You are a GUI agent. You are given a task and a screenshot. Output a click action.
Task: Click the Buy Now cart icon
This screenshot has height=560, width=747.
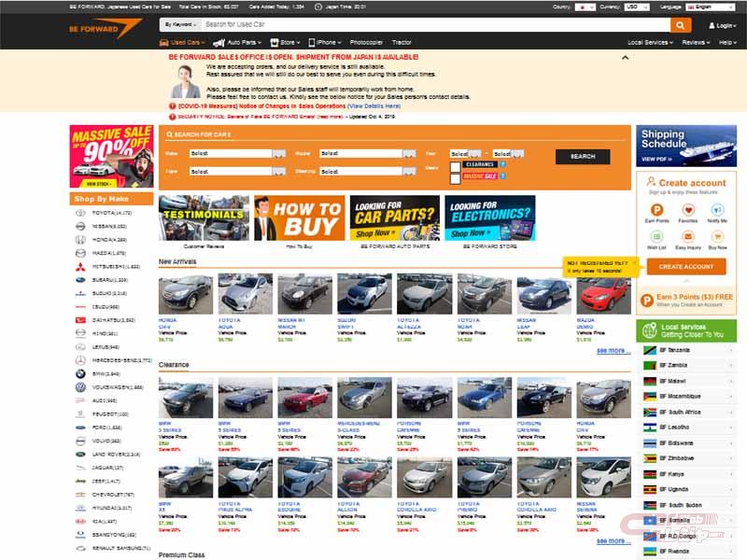tap(717, 237)
